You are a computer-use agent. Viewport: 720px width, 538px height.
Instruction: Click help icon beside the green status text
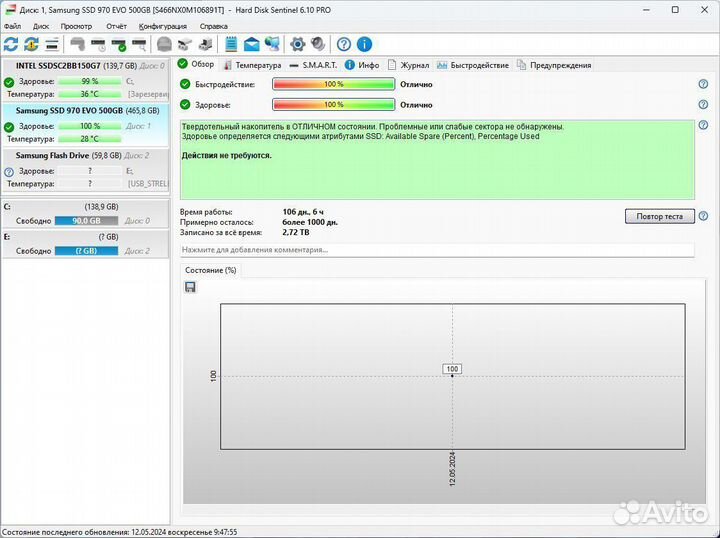click(703, 125)
